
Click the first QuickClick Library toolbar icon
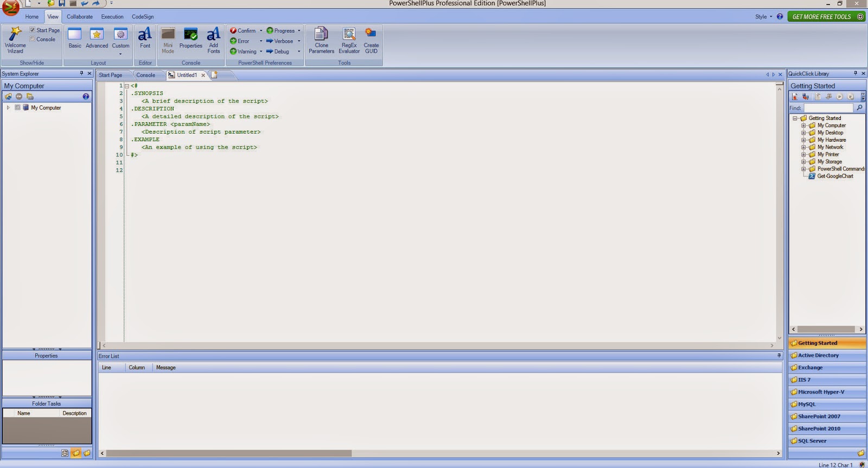click(795, 97)
